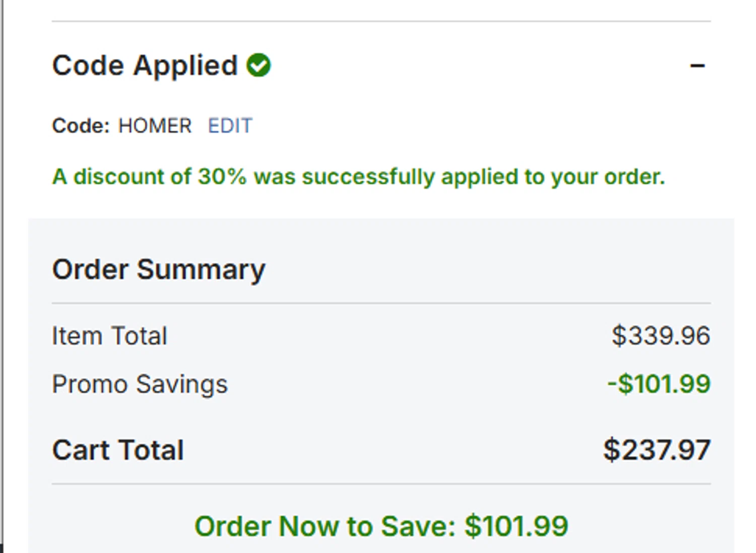Click the Order Now to Save text

point(325,526)
